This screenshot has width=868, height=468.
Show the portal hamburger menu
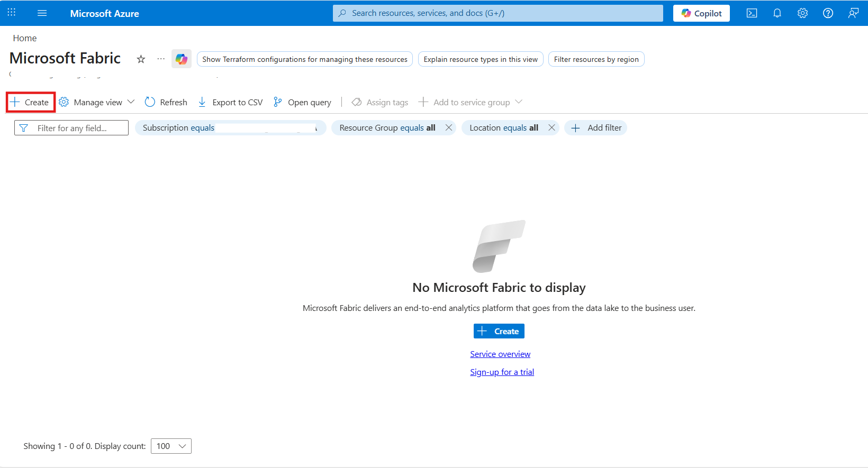(42, 13)
